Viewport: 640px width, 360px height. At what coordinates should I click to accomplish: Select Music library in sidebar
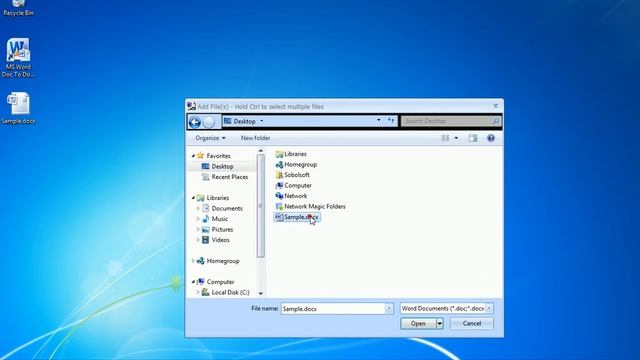click(x=215, y=219)
